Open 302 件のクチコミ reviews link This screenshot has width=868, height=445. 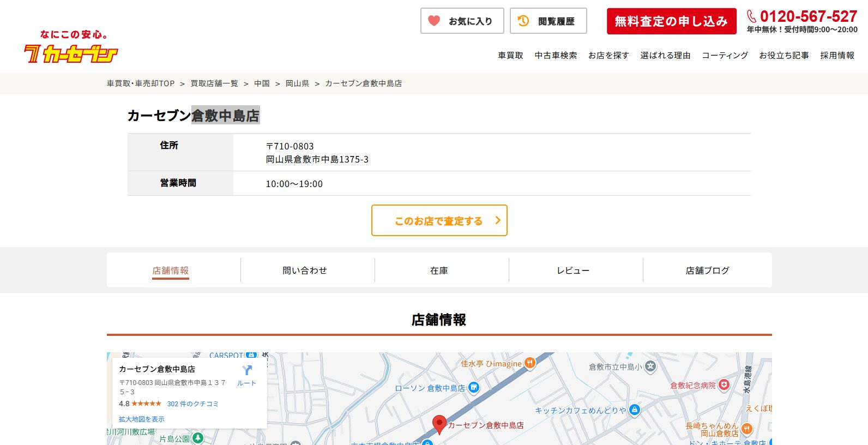(x=192, y=404)
